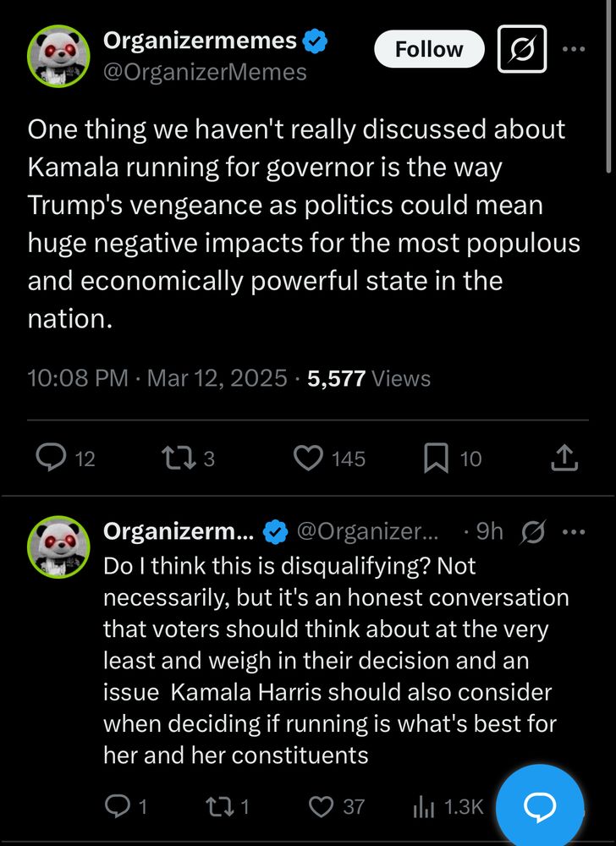Open panda avatar on the follow-up post
The height and width of the screenshot is (846, 616).
[x=58, y=546]
